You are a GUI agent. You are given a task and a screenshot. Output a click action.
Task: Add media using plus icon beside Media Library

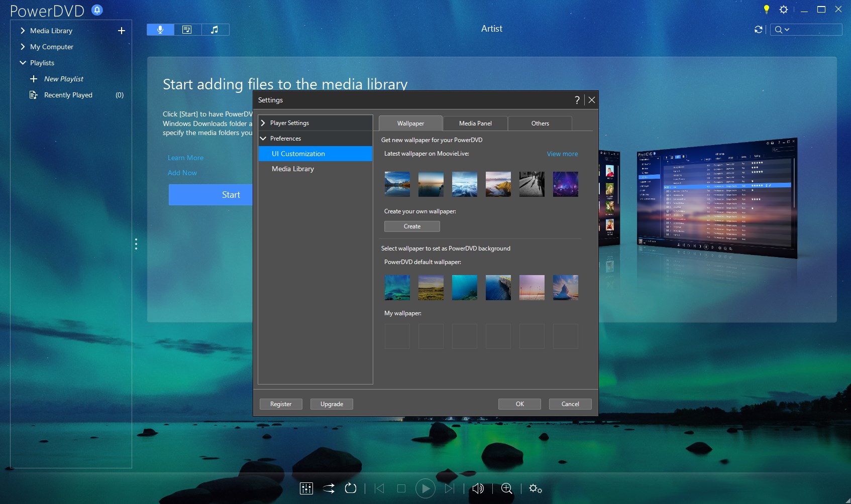pyautogui.click(x=121, y=31)
